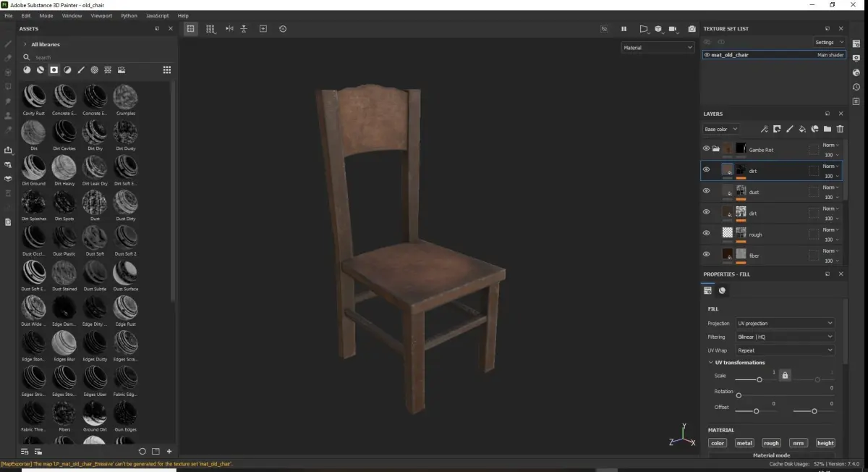Toggle visibility of mat_old_chair texture set

click(x=707, y=54)
